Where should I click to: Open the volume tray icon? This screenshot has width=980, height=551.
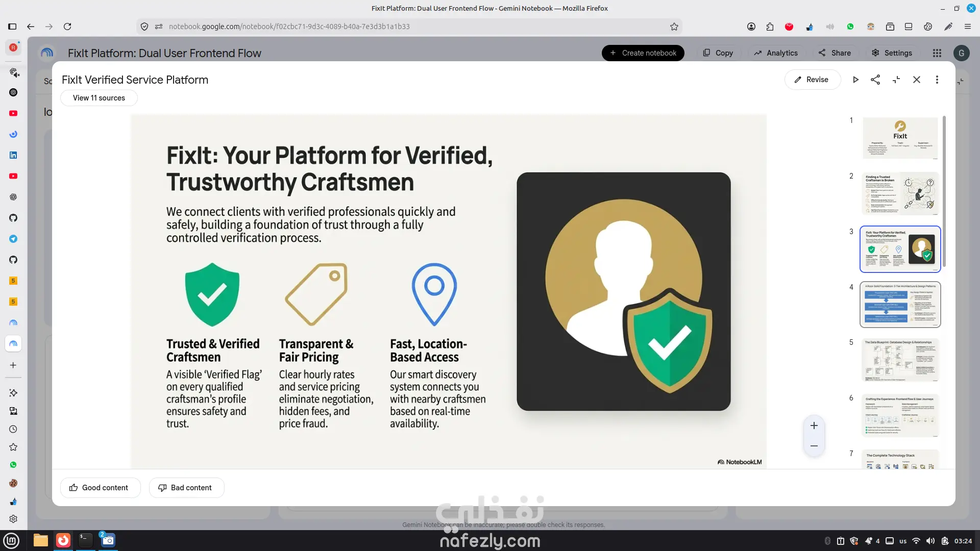(930, 541)
